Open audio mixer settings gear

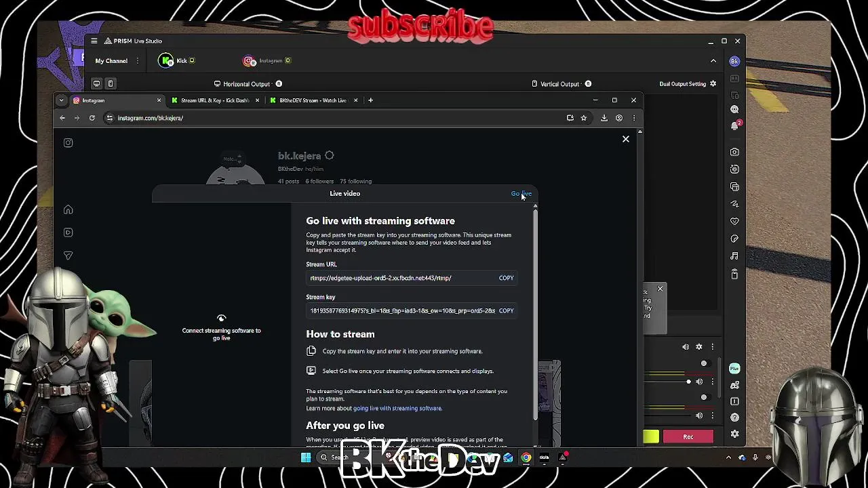[x=699, y=347]
